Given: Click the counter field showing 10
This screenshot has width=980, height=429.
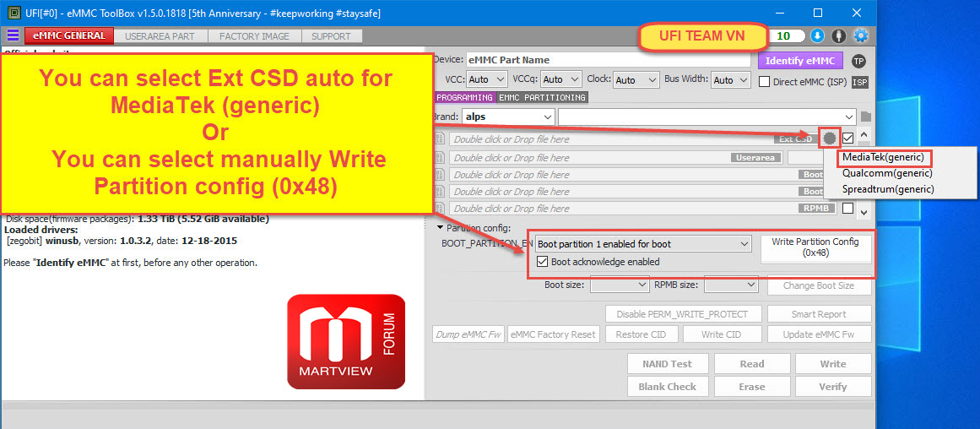Looking at the screenshot, I should (788, 35).
